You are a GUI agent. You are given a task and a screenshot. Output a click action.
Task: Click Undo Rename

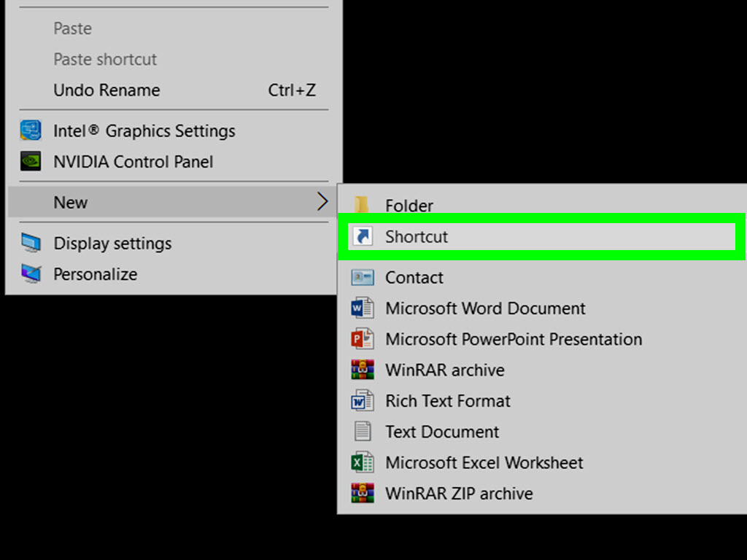click(107, 90)
